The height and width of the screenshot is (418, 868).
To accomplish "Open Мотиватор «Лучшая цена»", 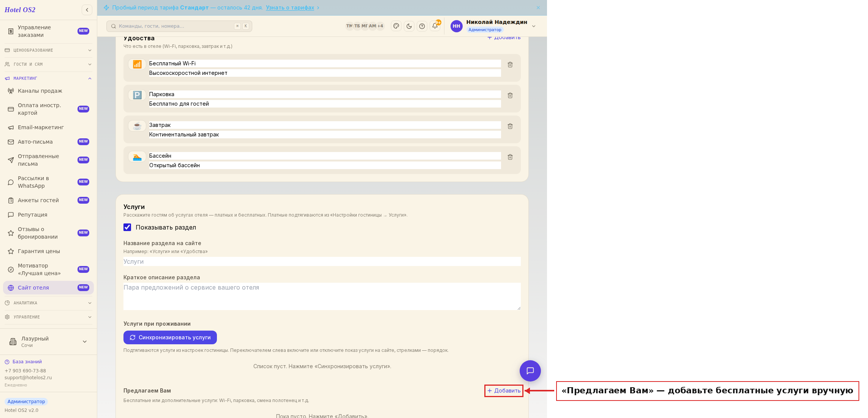I will click(x=48, y=269).
